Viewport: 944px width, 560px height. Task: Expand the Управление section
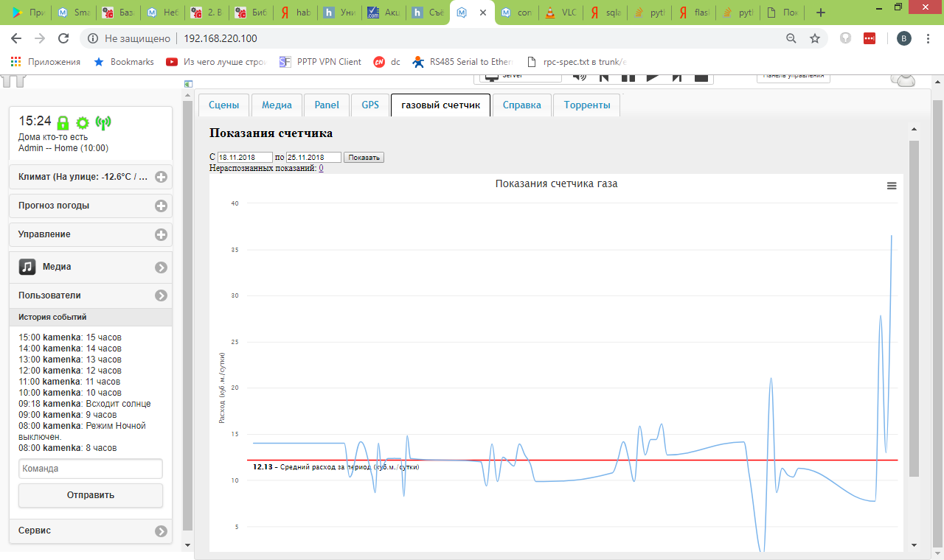tap(161, 234)
